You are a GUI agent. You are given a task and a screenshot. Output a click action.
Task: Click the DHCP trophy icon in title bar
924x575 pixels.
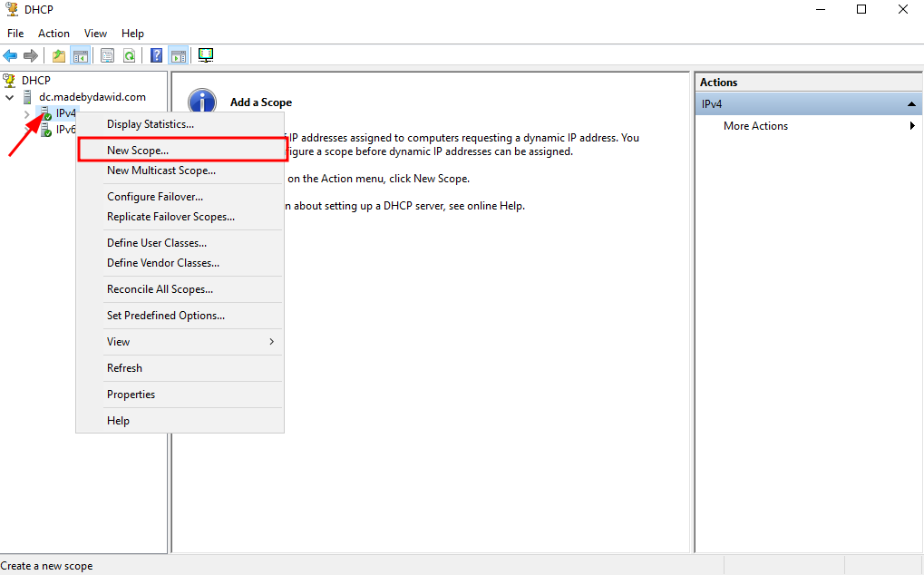click(11, 9)
